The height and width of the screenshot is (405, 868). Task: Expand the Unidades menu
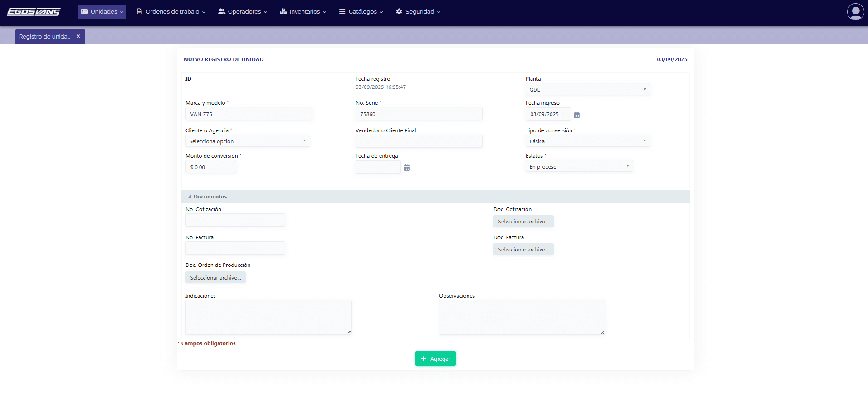click(102, 12)
